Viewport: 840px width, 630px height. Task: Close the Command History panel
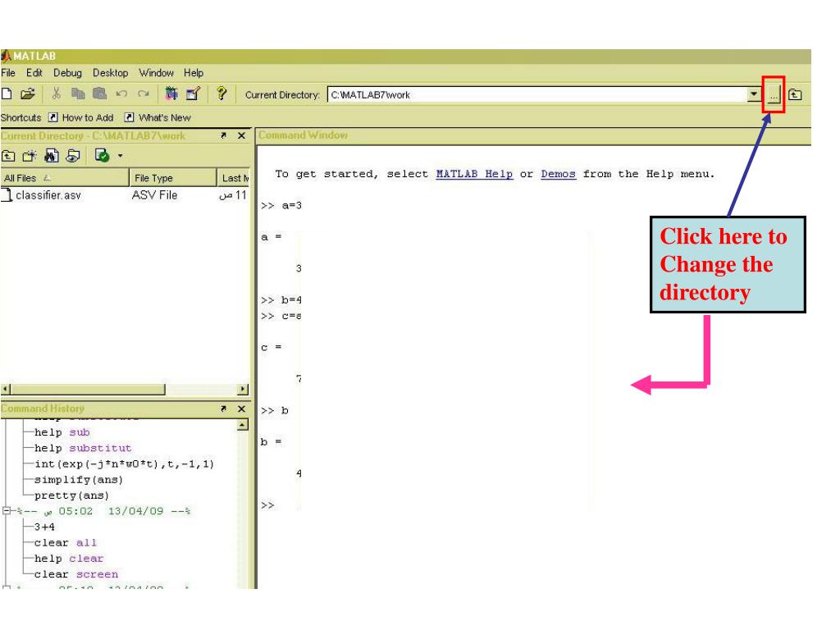[242, 409]
